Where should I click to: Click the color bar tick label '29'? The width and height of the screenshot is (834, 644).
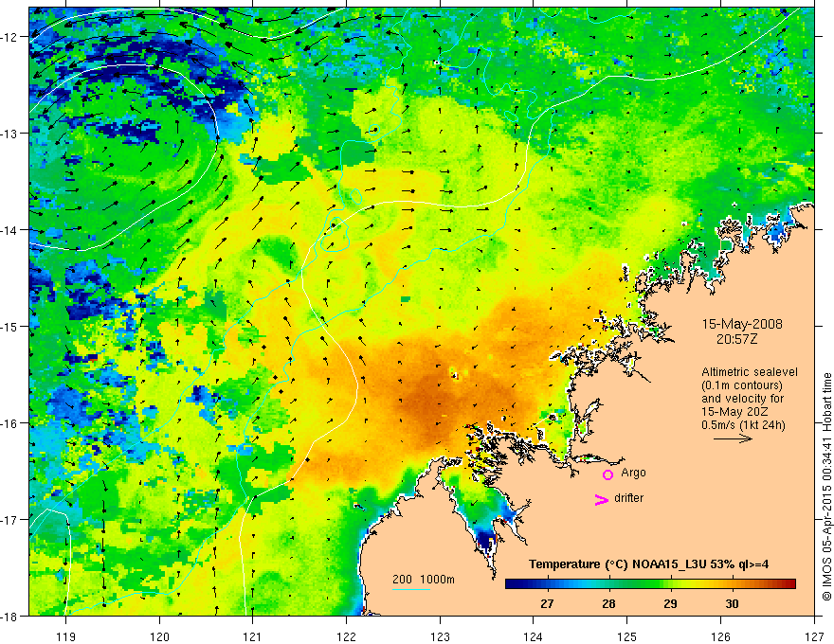coord(670,604)
